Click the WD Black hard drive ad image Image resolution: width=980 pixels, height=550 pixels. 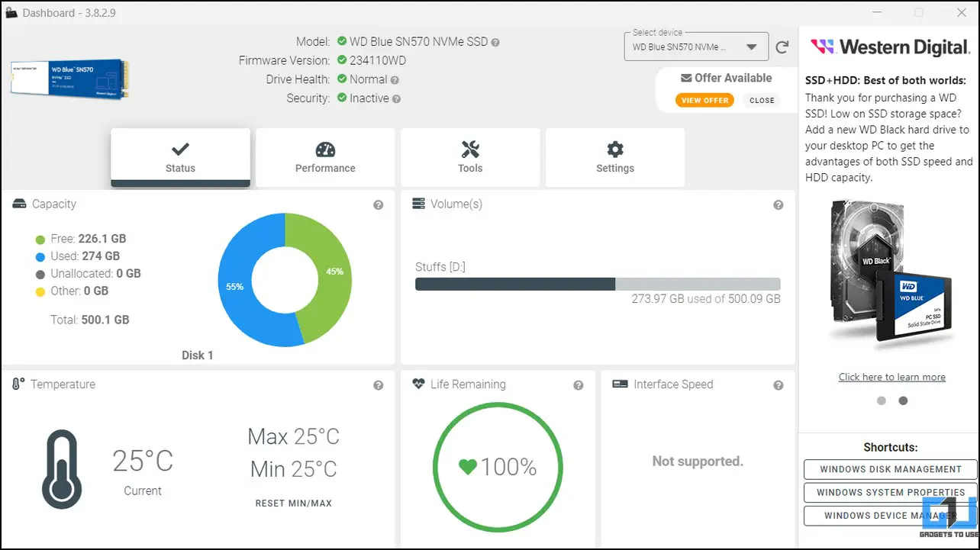pyautogui.click(x=892, y=276)
